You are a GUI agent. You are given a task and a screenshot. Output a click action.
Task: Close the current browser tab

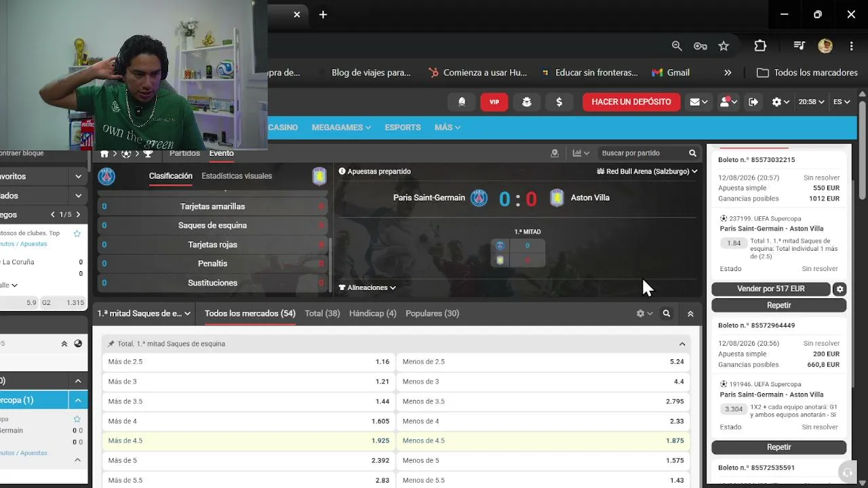pyautogui.click(x=296, y=14)
